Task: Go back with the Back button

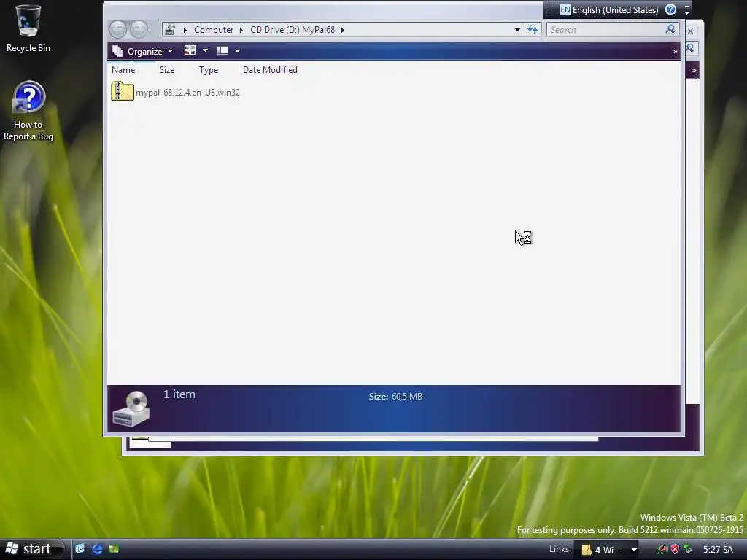Action: [x=118, y=29]
